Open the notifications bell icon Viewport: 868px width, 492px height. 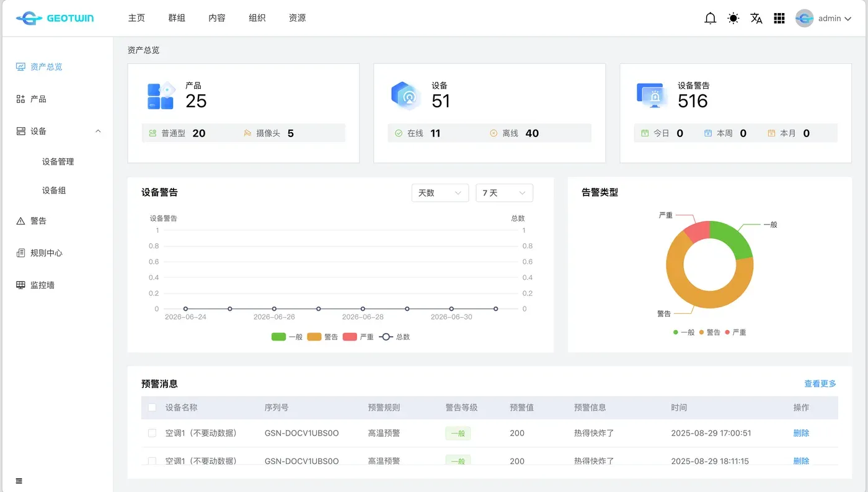711,19
